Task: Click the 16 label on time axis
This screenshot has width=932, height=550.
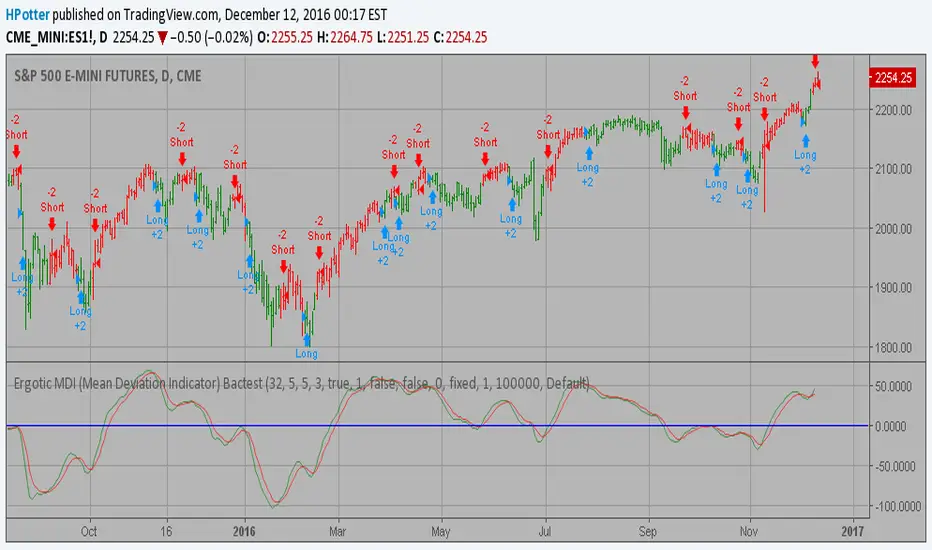Action: point(166,531)
